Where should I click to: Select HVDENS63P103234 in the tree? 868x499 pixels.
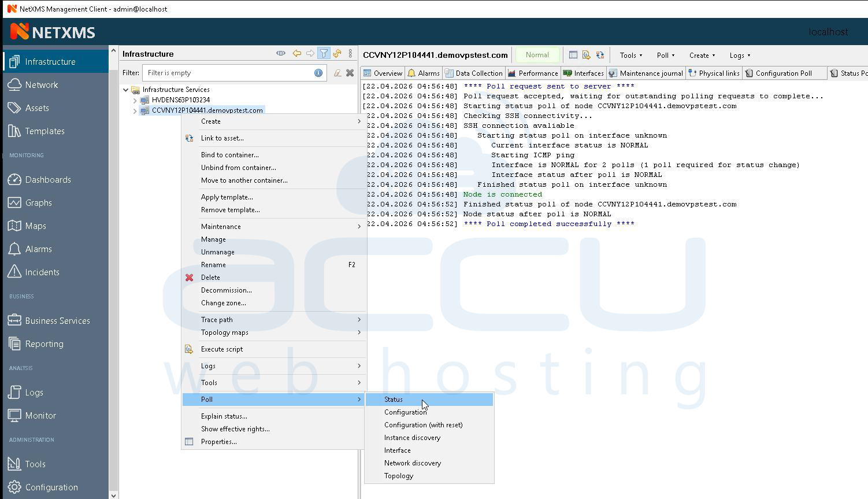tap(180, 100)
